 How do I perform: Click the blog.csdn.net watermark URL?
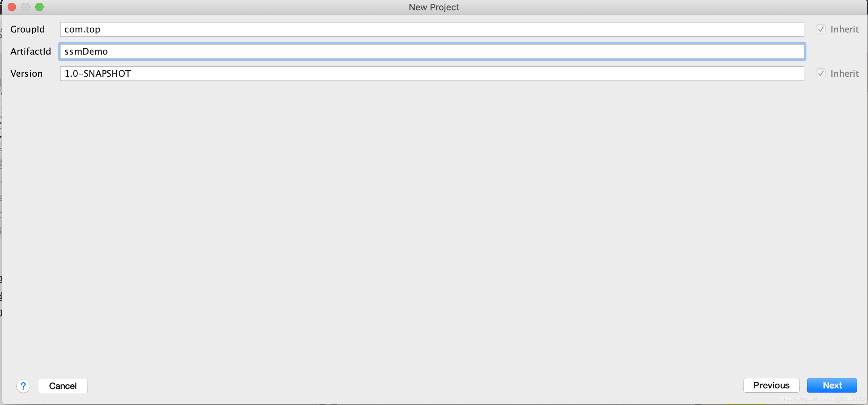click(x=822, y=398)
